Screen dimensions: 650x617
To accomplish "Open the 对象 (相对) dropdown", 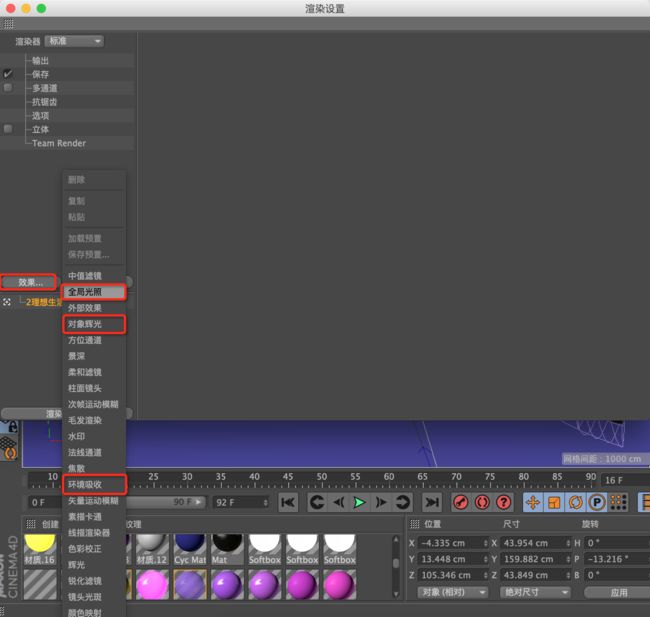I will pos(453,592).
